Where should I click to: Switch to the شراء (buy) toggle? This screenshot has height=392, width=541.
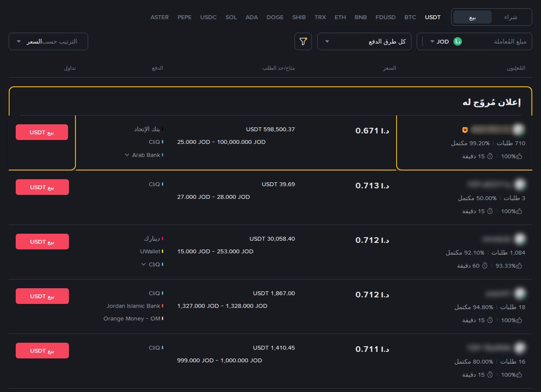(x=510, y=17)
